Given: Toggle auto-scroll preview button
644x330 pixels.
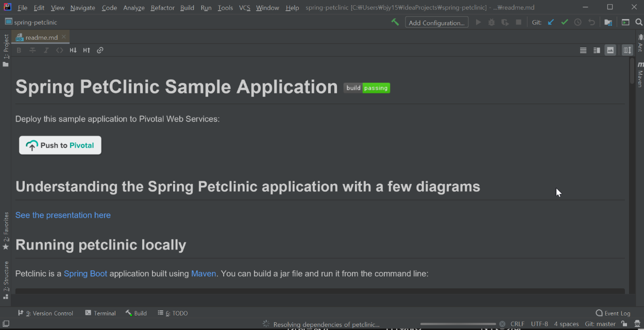Looking at the screenshot, I should [627, 50].
